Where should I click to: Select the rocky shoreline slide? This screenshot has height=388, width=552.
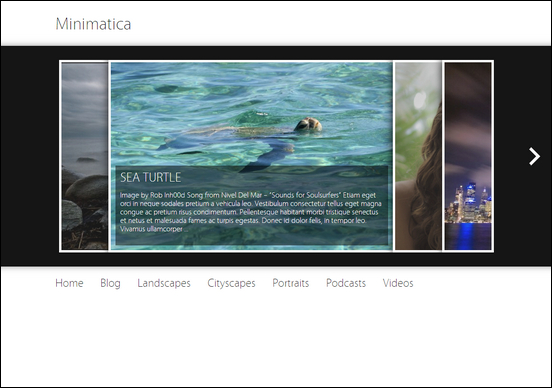(x=84, y=156)
